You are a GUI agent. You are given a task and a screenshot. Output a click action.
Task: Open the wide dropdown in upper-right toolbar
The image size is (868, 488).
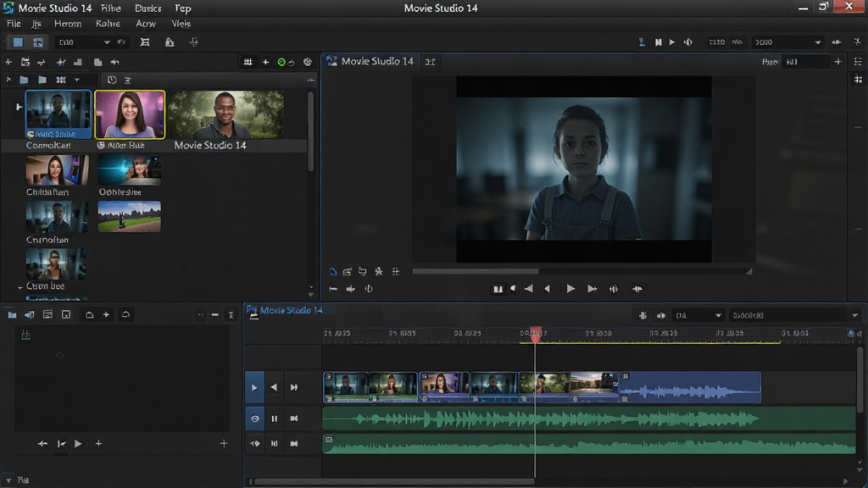pyautogui.click(x=787, y=42)
